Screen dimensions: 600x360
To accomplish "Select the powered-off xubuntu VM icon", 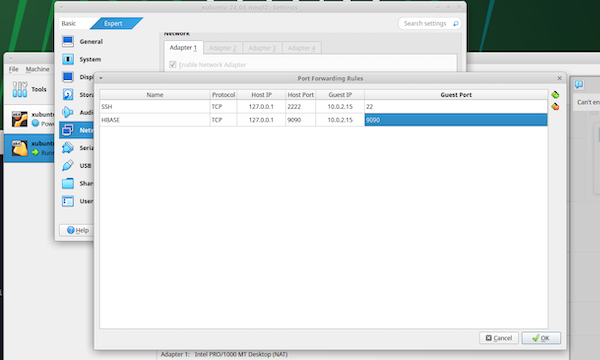I will 19,119.
